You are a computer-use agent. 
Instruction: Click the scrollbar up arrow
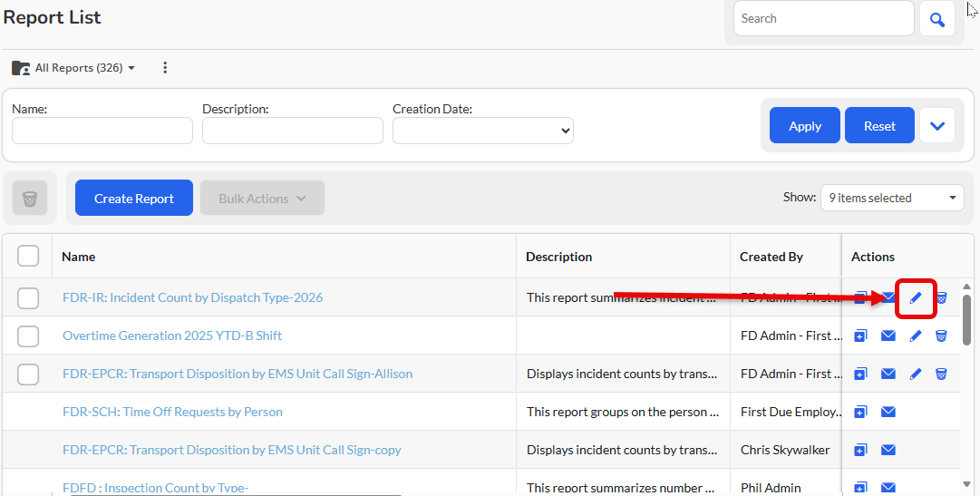click(x=967, y=287)
